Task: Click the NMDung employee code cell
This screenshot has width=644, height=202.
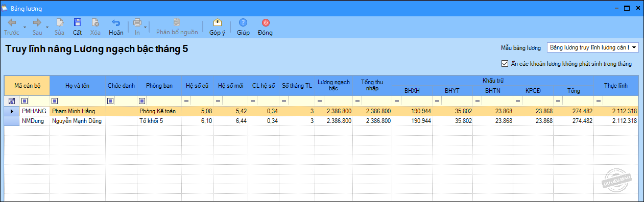Action: coord(35,121)
